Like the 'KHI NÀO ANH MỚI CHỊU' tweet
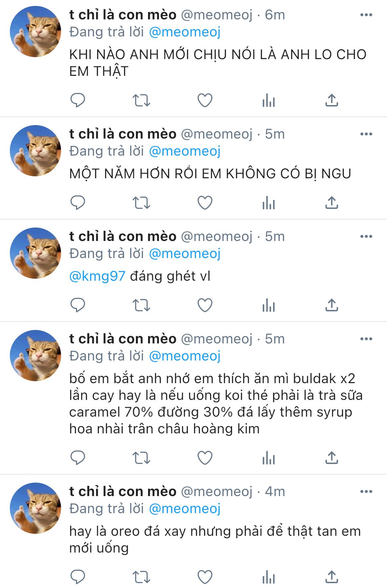The image size is (387, 588). (205, 100)
